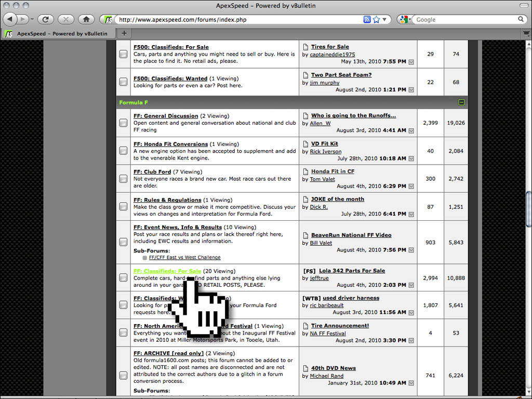
Task: Open the back/forward history dropdown arrow
Action: point(32,19)
